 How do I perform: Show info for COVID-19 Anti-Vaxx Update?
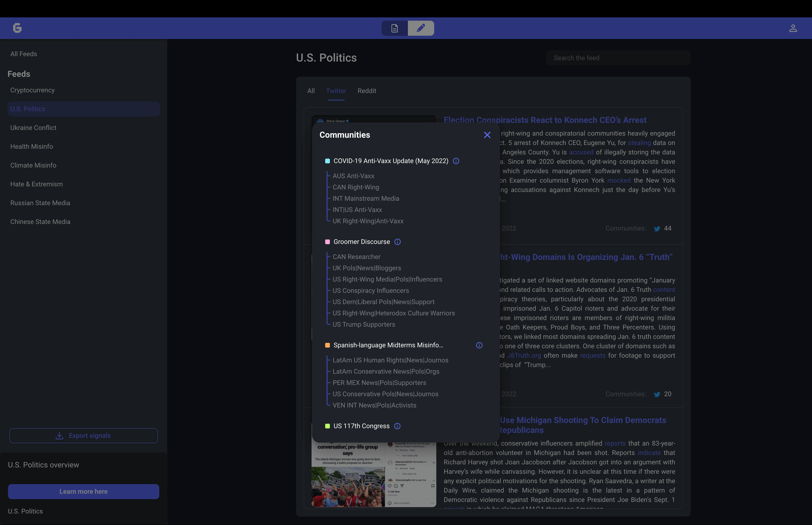[456, 161]
